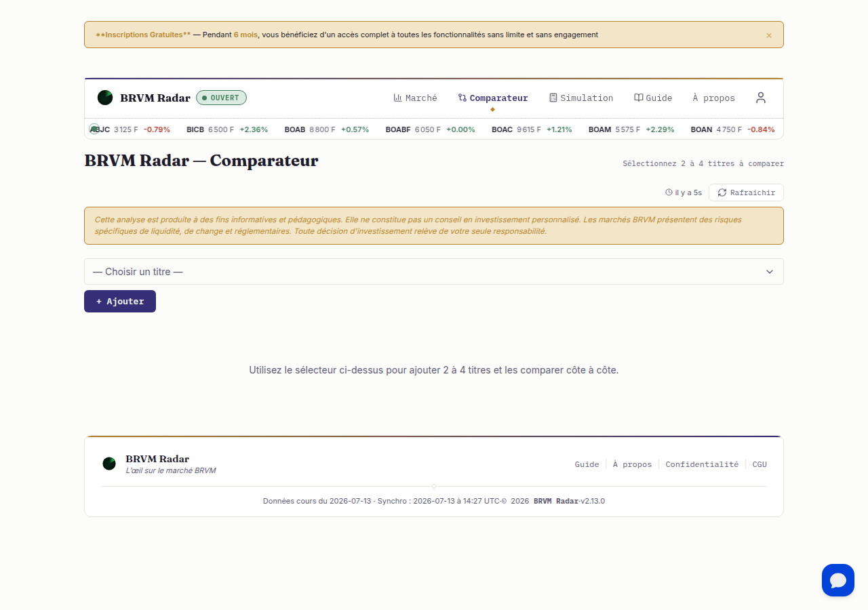868x610 pixels.
Task: Click the Ajouter button
Action: pyautogui.click(x=120, y=302)
